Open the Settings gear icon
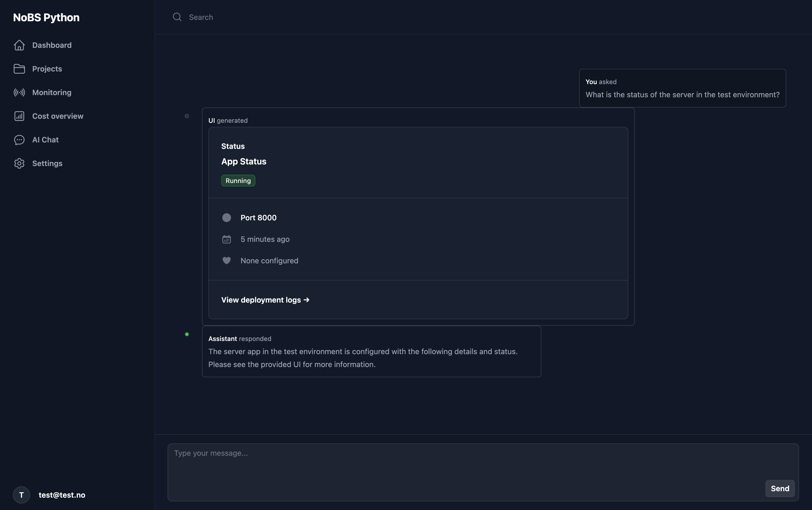812x510 pixels. (x=19, y=163)
